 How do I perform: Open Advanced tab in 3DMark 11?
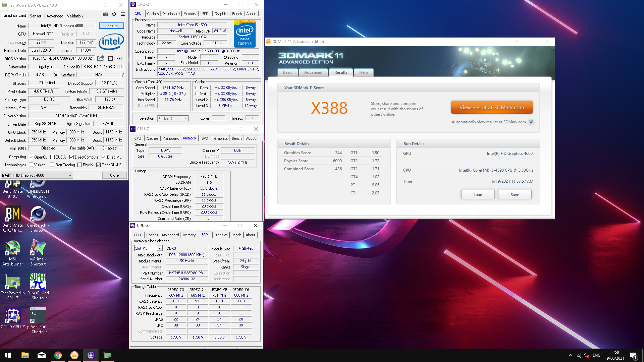tap(313, 72)
